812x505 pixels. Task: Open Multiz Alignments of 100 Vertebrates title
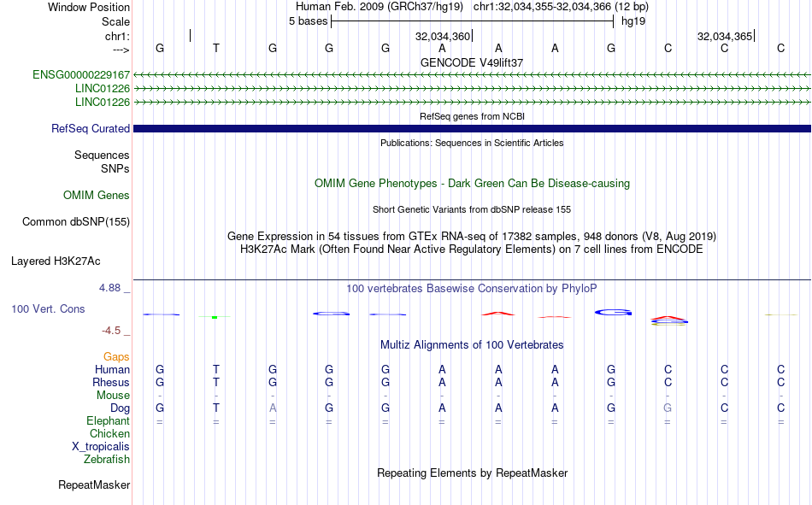coord(472,345)
